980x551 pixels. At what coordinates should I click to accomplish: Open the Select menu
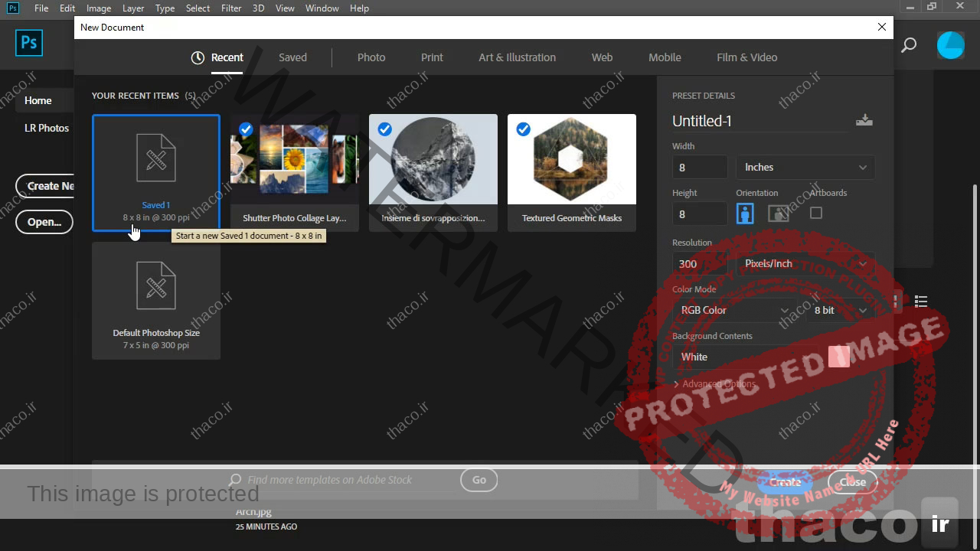[198, 8]
